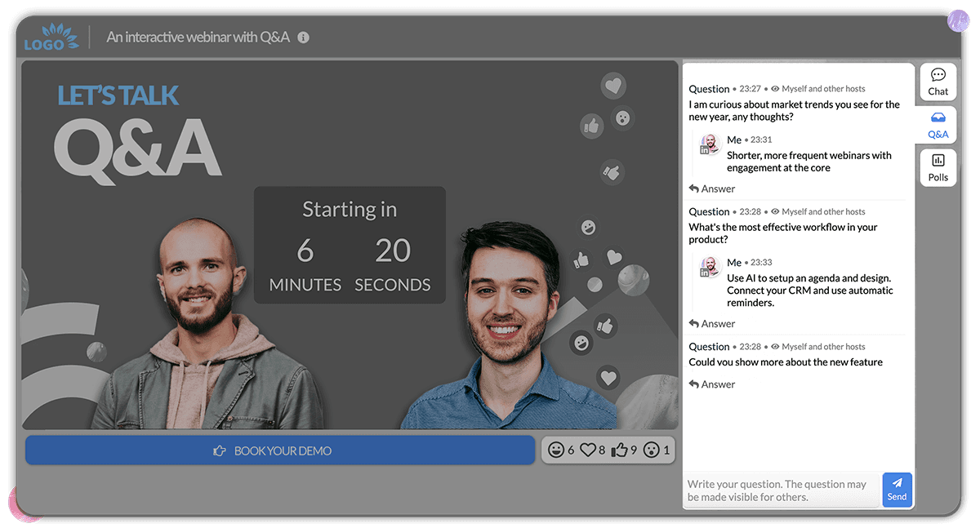The image size is (980, 528).
Task: Open the Polls tab
Action: pyautogui.click(x=938, y=167)
